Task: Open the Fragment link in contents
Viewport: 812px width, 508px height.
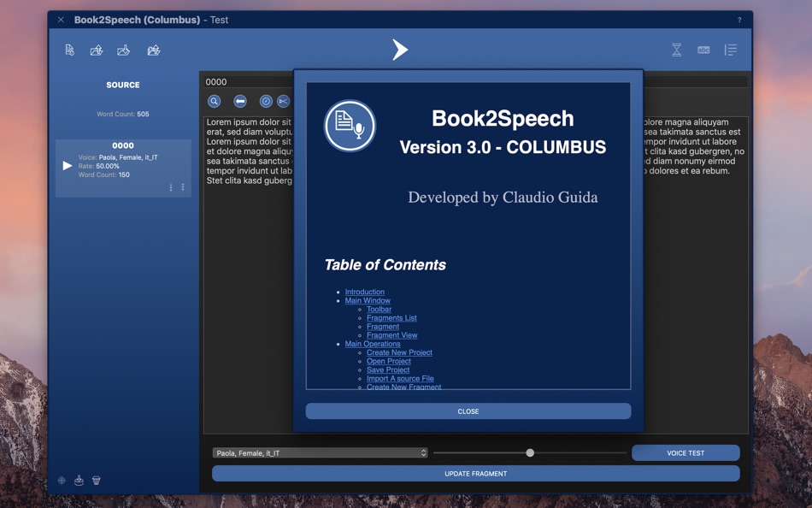Action: 383,327
